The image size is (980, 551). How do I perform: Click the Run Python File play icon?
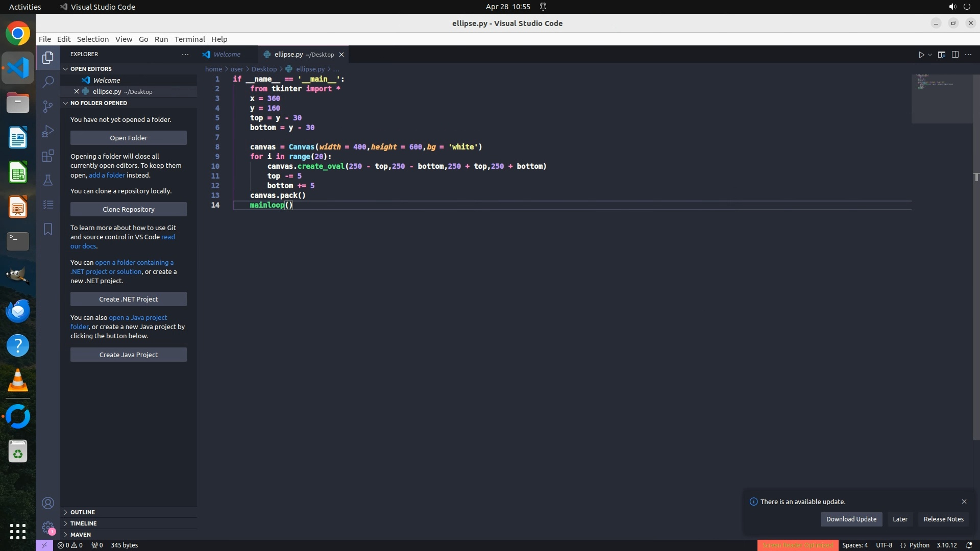pos(921,55)
